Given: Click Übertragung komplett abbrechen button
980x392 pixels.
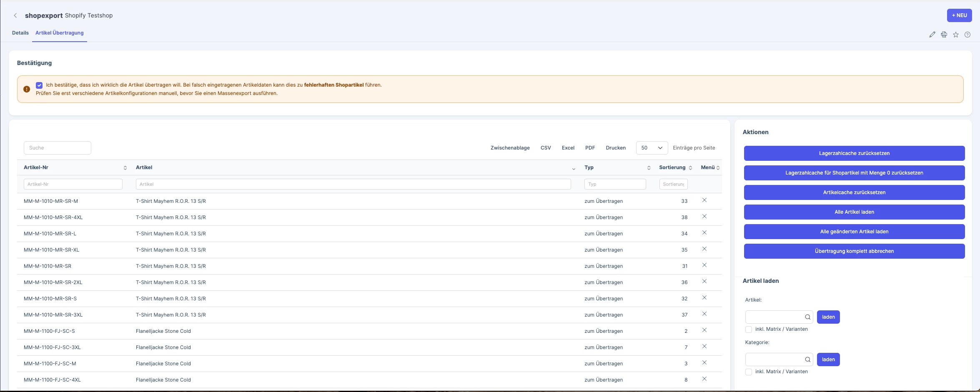Looking at the screenshot, I should click(x=854, y=251).
